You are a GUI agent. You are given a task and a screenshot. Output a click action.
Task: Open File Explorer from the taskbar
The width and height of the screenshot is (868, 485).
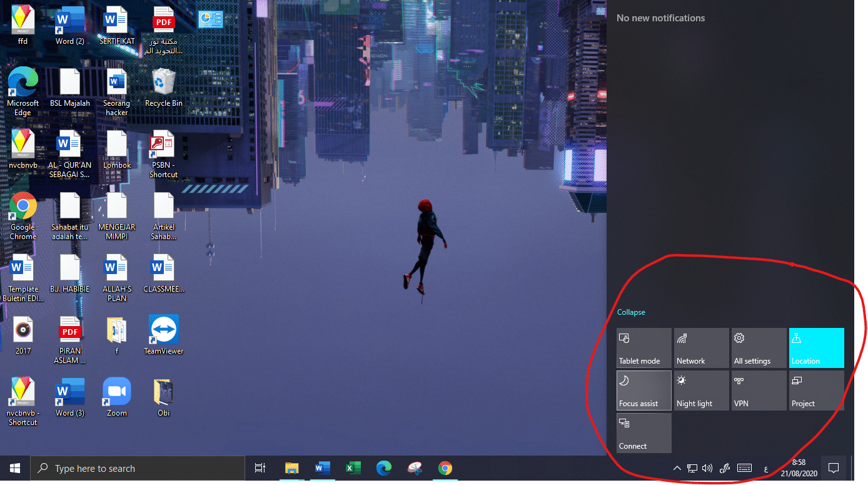[x=291, y=468]
